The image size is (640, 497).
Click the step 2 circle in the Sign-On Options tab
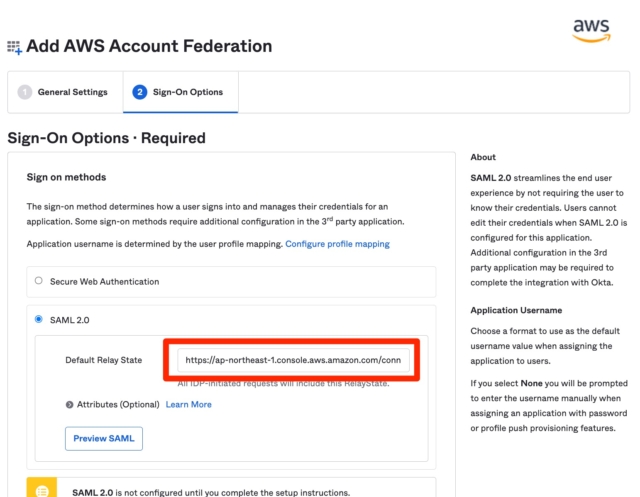point(140,92)
